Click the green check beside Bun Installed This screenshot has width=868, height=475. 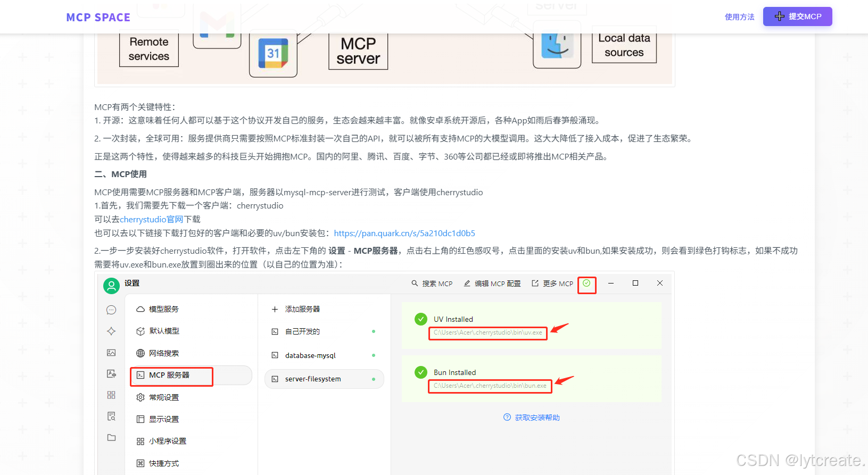[421, 372]
